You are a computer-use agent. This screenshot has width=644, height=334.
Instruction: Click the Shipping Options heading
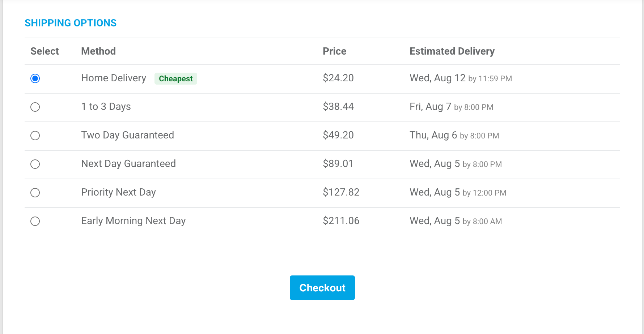click(x=71, y=23)
